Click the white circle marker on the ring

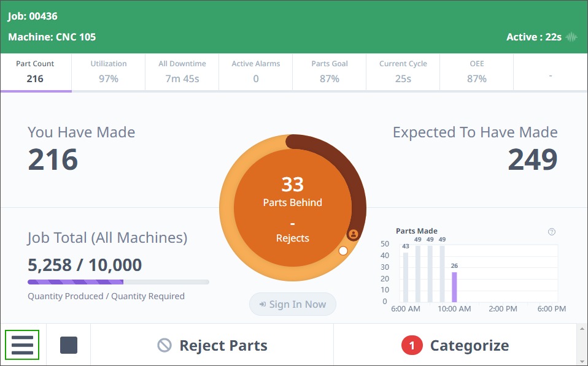point(342,251)
